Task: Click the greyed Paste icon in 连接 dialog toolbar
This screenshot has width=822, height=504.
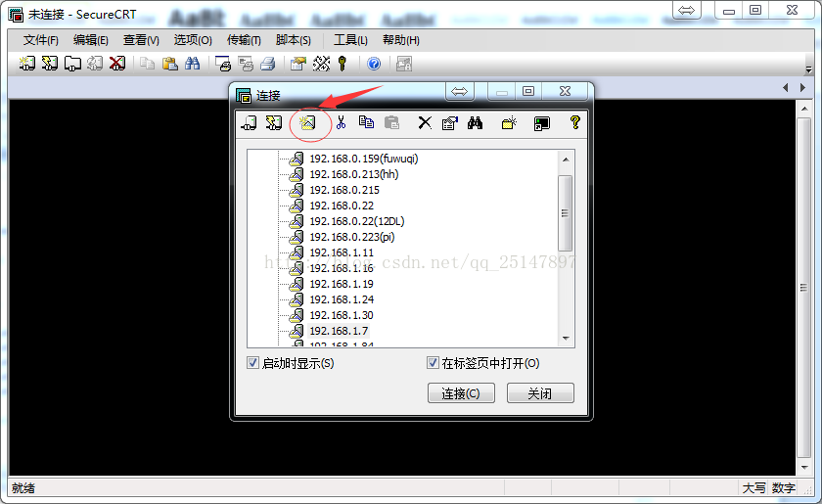Action: pyautogui.click(x=391, y=122)
